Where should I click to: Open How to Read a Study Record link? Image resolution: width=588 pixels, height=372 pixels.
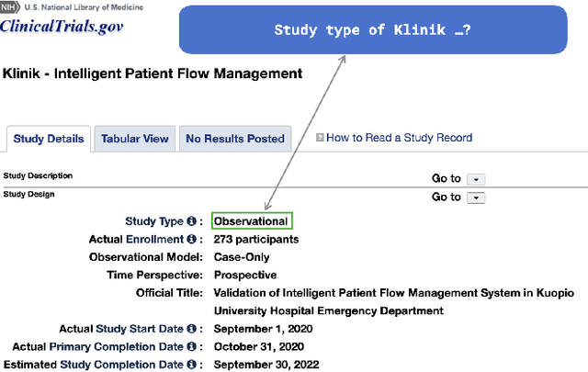pos(400,138)
